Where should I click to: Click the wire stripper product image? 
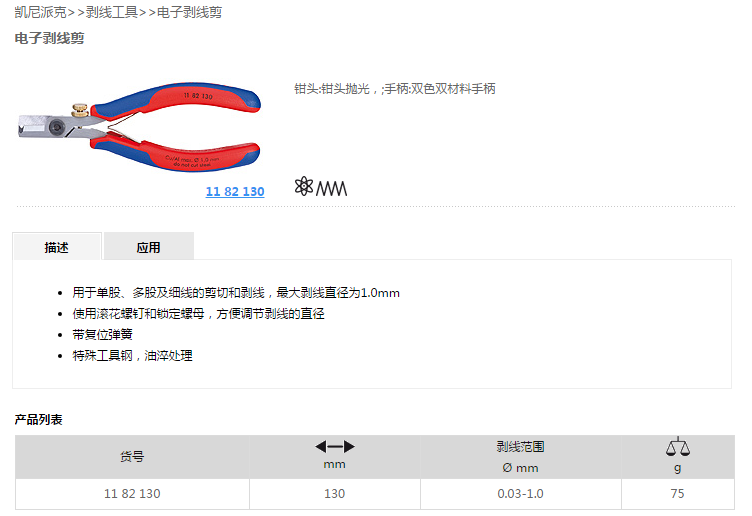coord(139,126)
